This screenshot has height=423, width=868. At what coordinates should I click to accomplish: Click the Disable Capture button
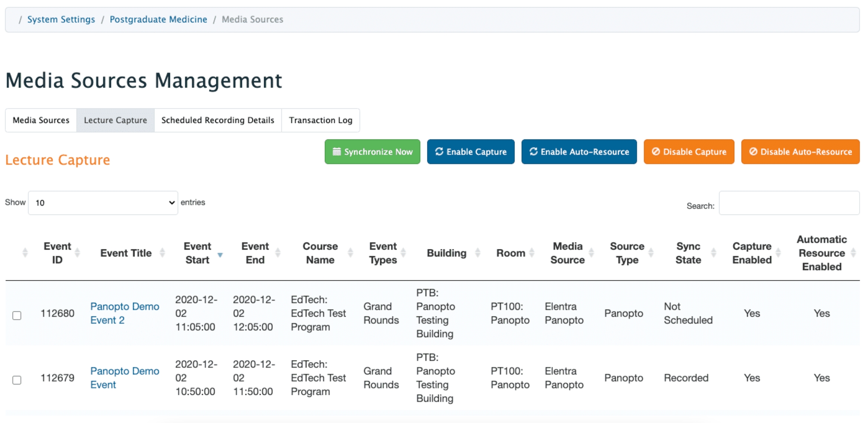tap(689, 152)
